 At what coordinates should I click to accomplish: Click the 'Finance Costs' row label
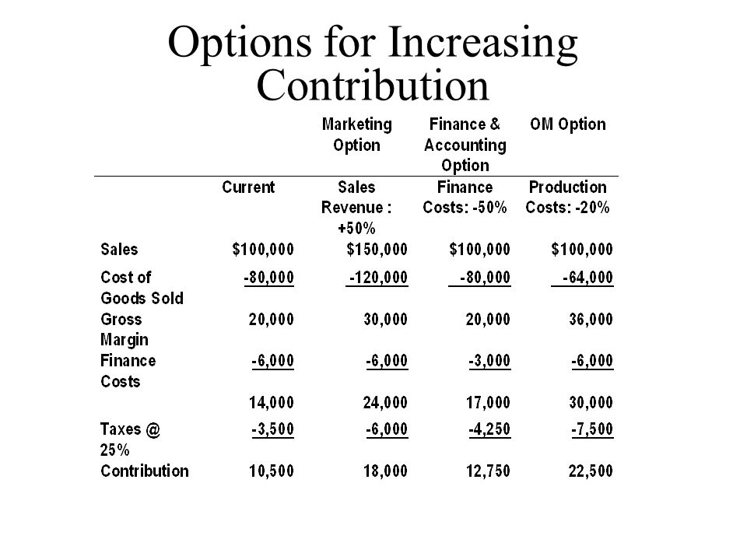coord(128,371)
